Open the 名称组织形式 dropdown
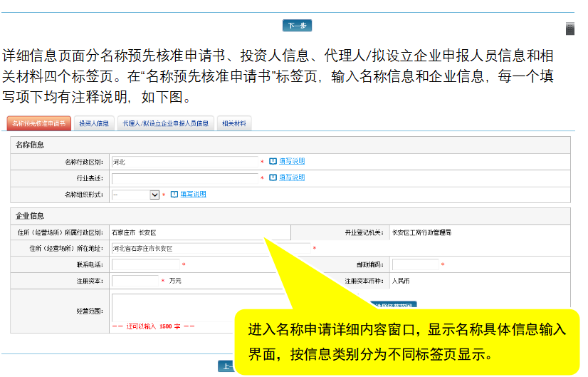Image resolution: width=588 pixels, height=377 pixels. point(135,194)
